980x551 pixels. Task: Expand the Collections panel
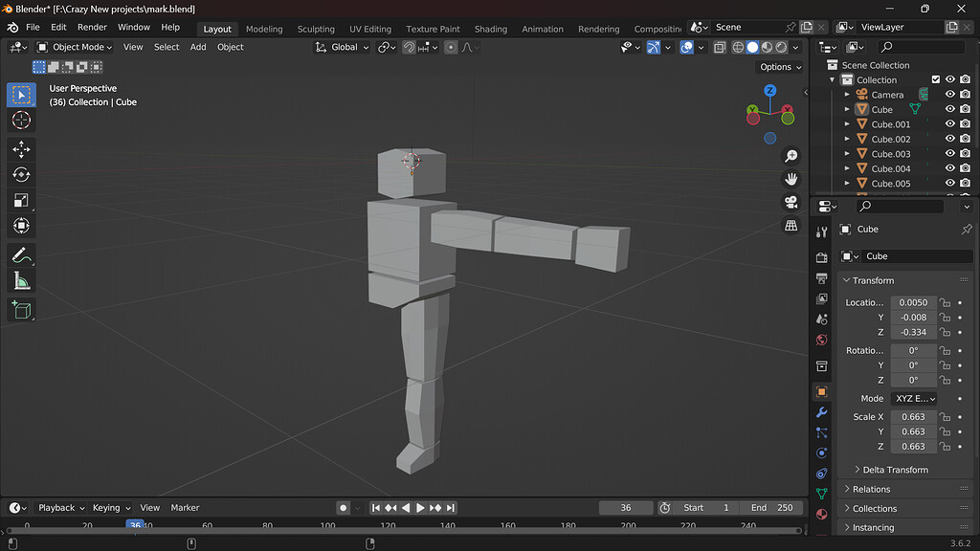[x=875, y=509]
